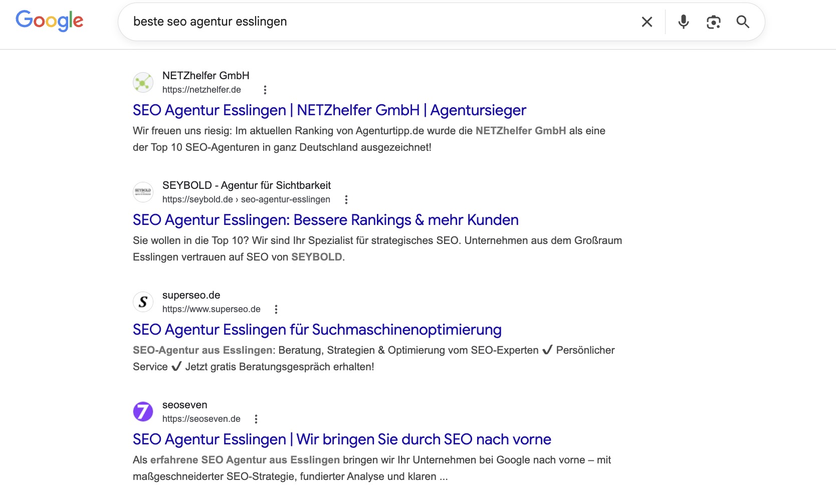The width and height of the screenshot is (836, 504).
Task: Click the superseo.de favicon
Action: [x=143, y=302]
